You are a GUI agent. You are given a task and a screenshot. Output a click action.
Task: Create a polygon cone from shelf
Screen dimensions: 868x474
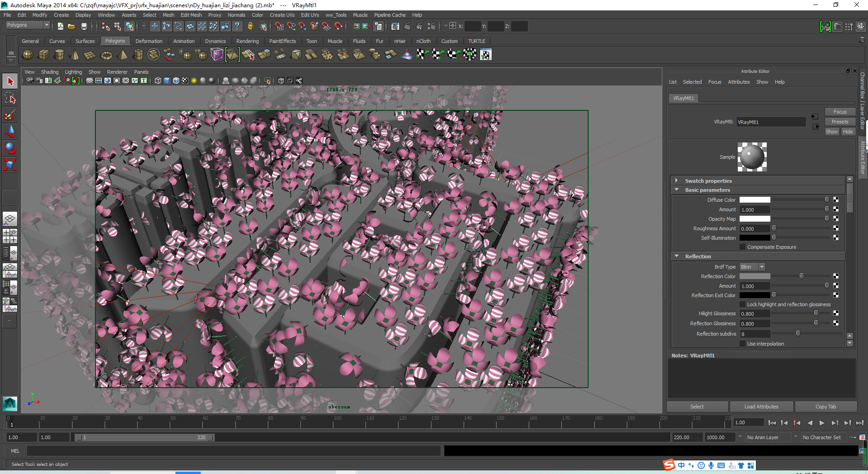point(75,55)
